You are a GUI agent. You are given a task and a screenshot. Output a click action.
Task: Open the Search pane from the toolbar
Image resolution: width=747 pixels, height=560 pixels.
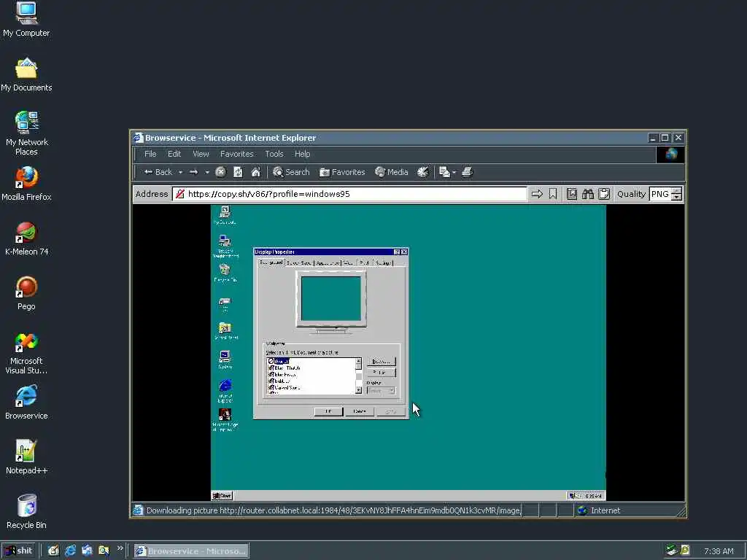(291, 172)
